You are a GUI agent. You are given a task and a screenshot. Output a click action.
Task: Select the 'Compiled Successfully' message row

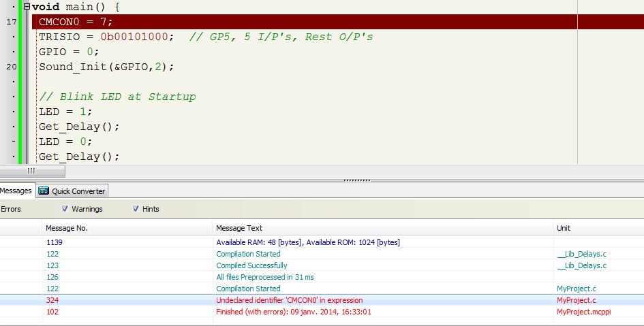(251, 265)
